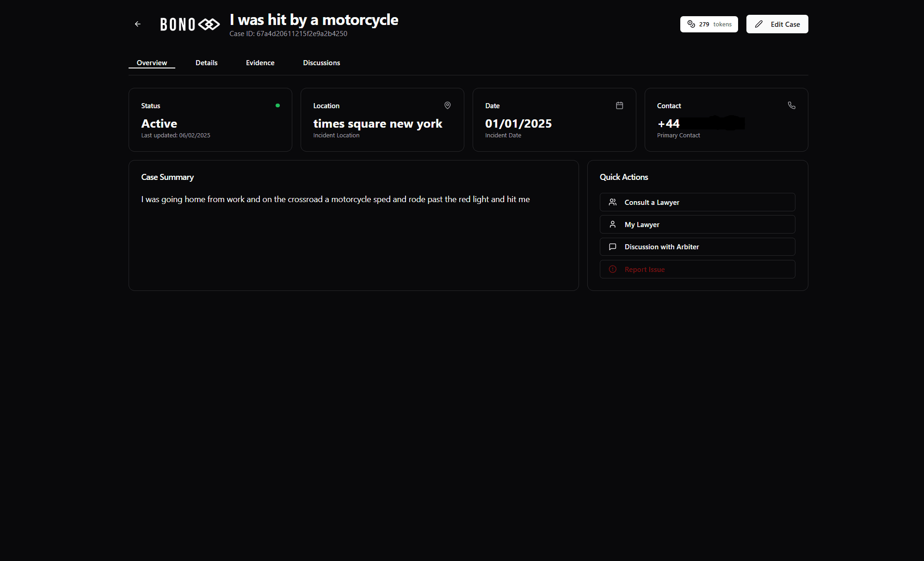Click the Case Summary heading
Viewport: 924px width, 561px height.
pos(167,177)
